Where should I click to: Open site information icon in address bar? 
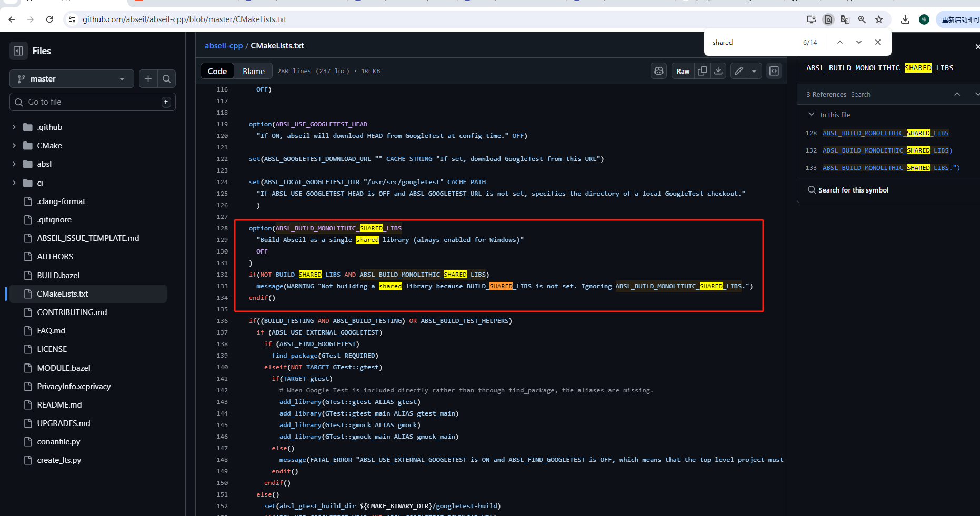pyautogui.click(x=72, y=19)
